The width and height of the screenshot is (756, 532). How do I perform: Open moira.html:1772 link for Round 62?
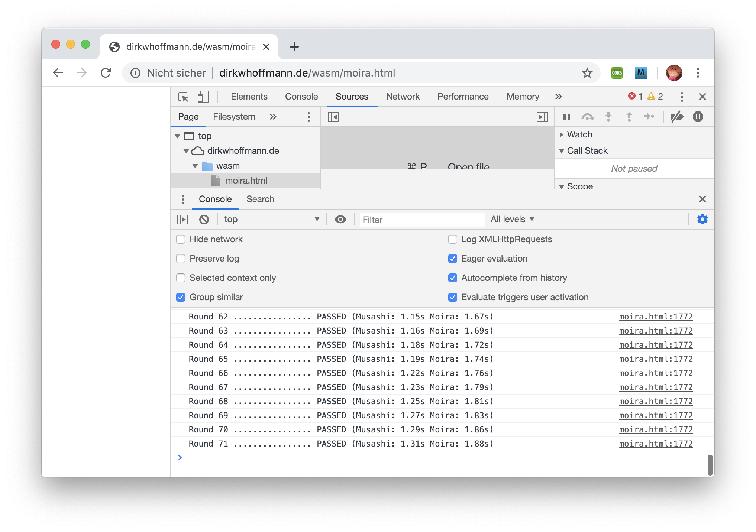coord(656,317)
